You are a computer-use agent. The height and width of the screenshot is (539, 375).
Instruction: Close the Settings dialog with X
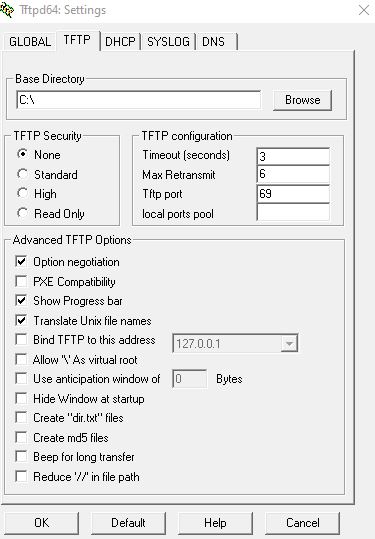click(364, 10)
